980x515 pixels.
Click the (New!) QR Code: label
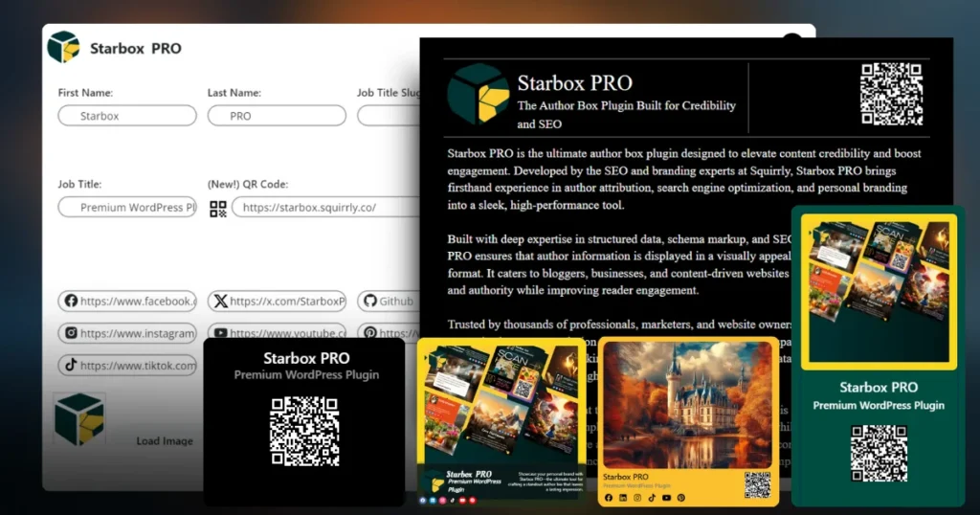pos(248,185)
